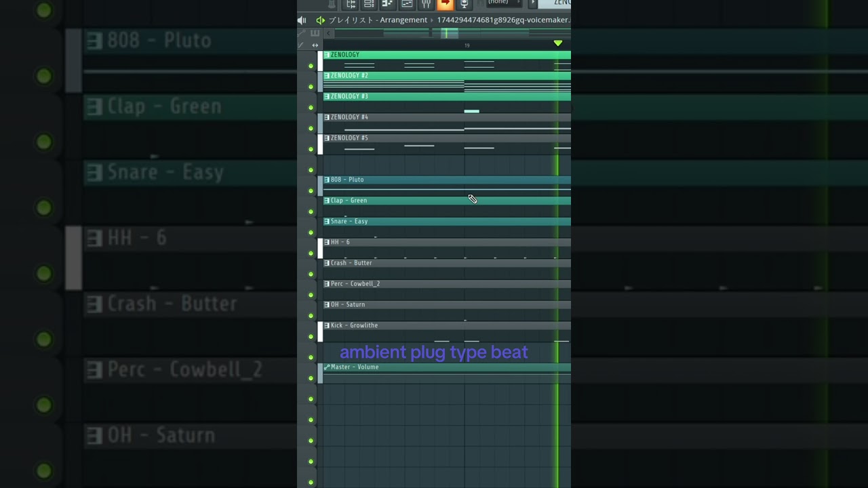Click the white speaker icon in the playlist title bar
Viewport: 868px width, 488px height.
point(302,20)
